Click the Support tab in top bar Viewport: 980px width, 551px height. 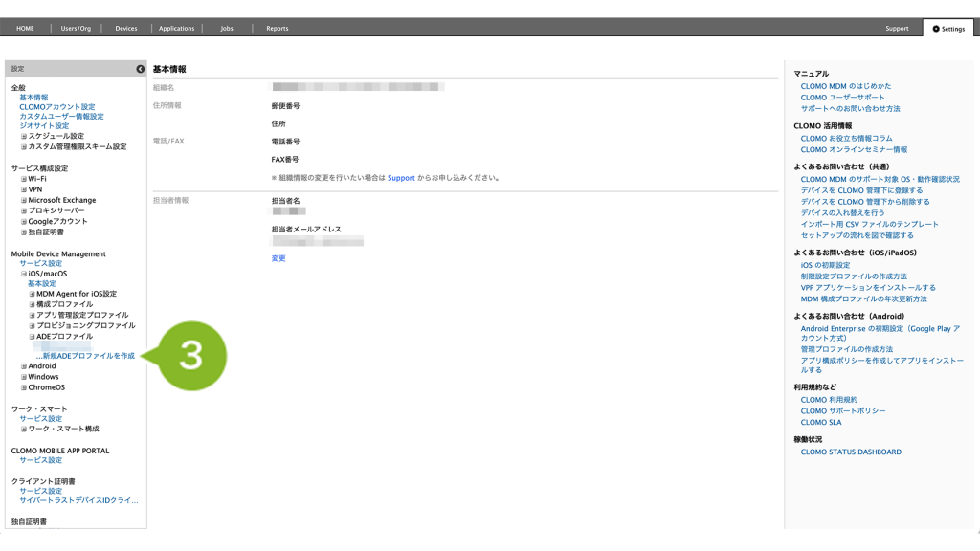897,28
